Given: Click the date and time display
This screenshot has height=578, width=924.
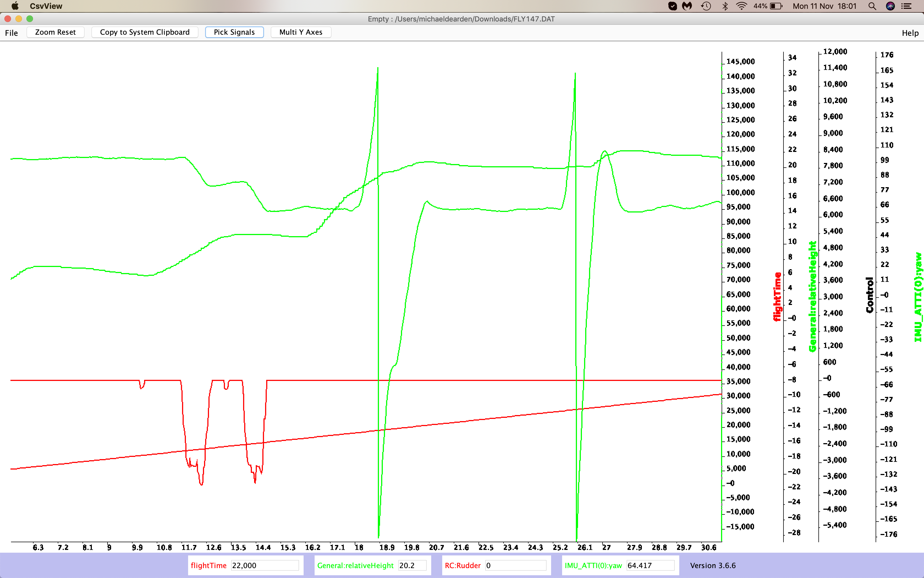Looking at the screenshot, I should (825, 6).
